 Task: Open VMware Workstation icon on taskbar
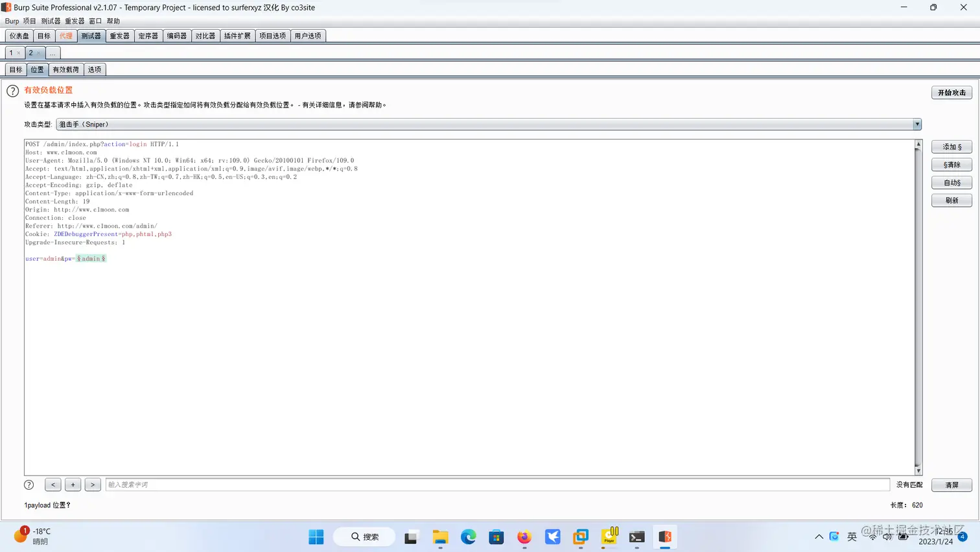581,537
